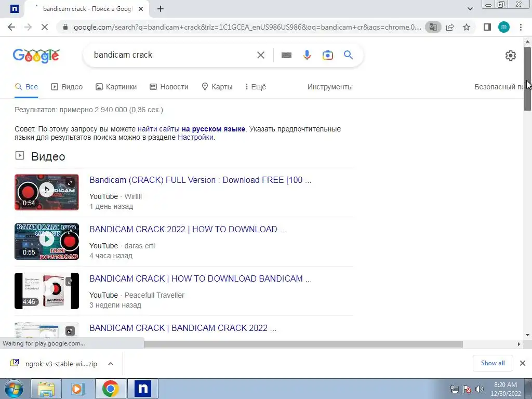
Task: Click the Wirllll channel name
Action: (133, 196)
